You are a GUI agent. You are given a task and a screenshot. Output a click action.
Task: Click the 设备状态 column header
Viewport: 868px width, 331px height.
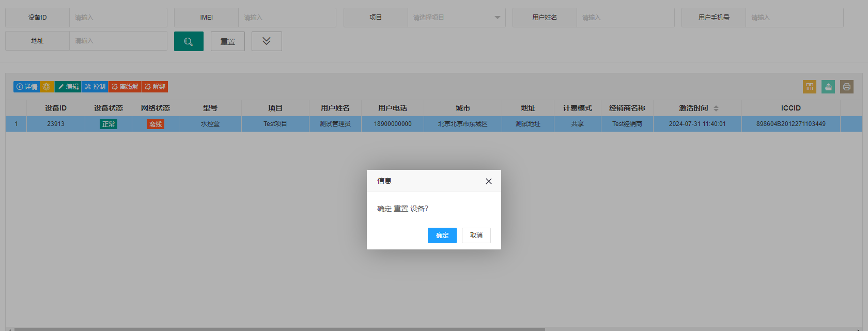click(109, 108)
